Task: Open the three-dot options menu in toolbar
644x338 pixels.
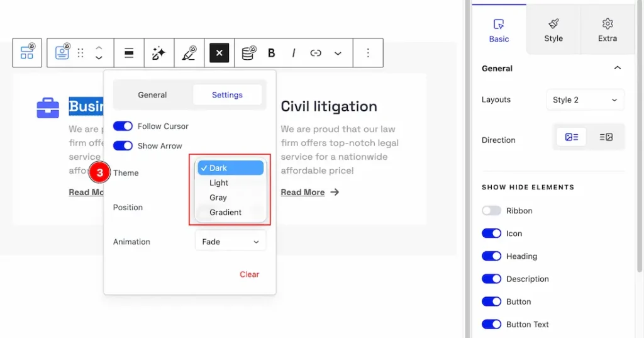Action: (x=369, y=53)
